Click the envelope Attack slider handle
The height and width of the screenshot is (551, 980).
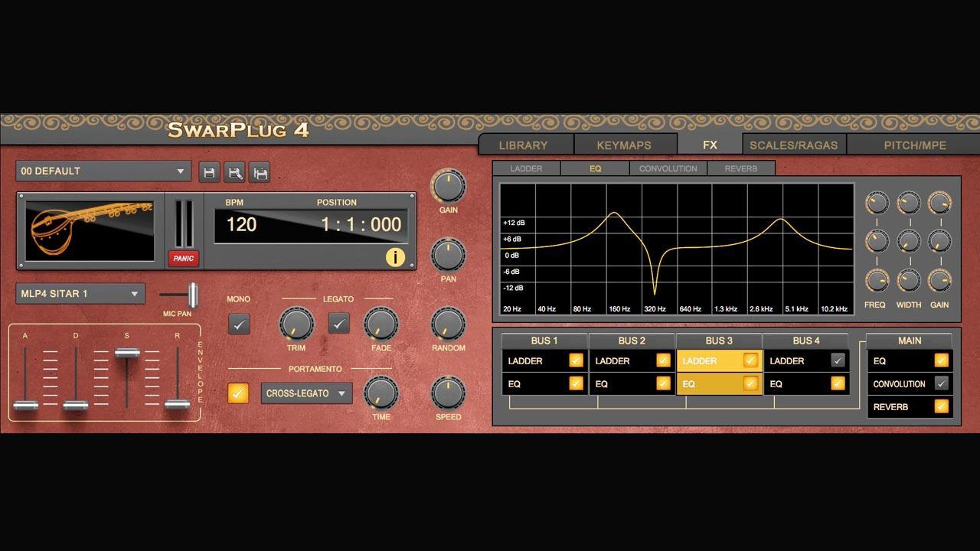point(25,405)
